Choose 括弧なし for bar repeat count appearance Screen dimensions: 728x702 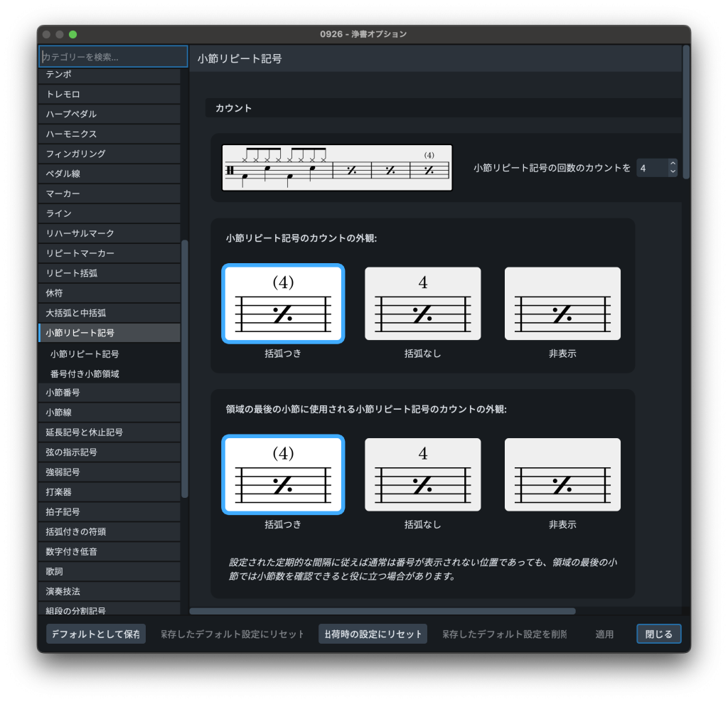click(x=422, y=304)
